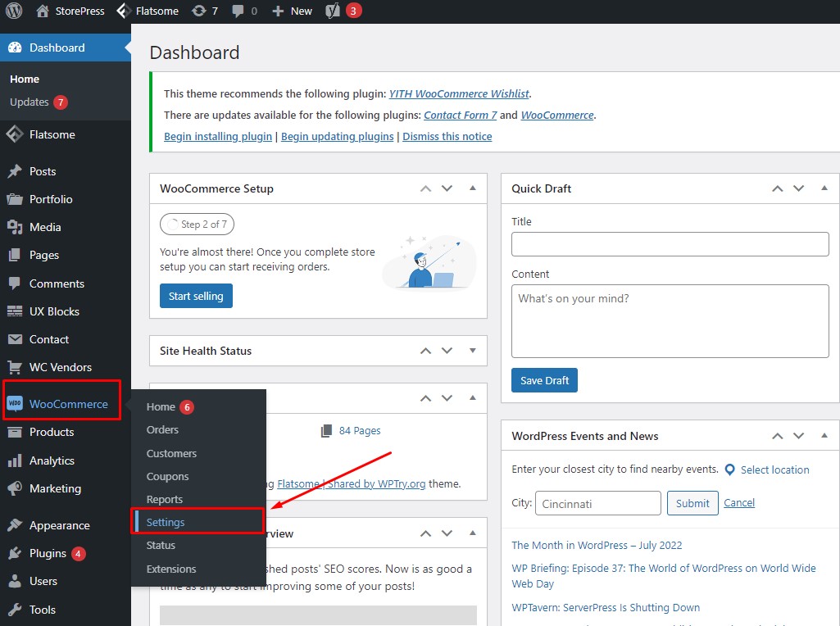Open Reports in the WooCommerce submenu
This screenshot has height=626, width=840.
click(x=165, y=499)
